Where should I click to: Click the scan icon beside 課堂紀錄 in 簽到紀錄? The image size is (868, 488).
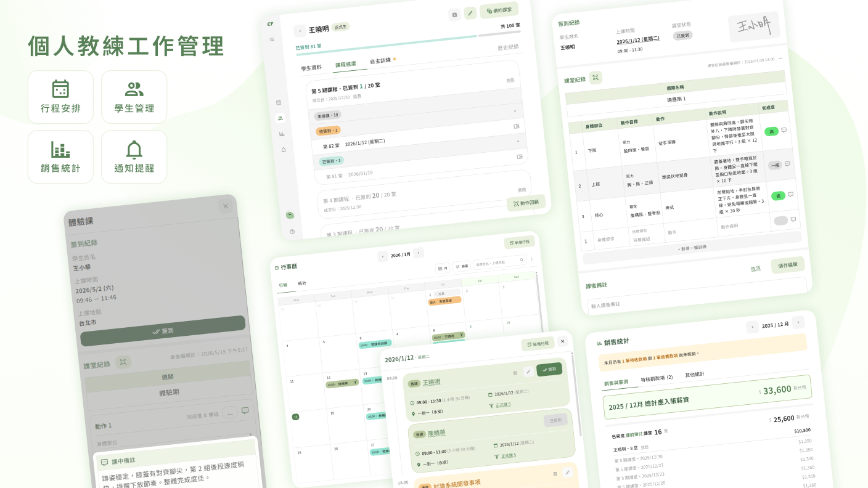(596, 78)
